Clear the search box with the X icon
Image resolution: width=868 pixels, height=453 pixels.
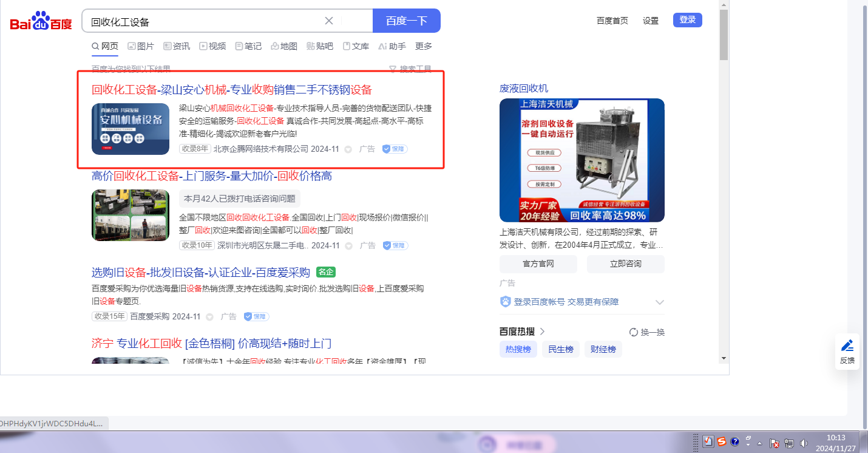329,21
